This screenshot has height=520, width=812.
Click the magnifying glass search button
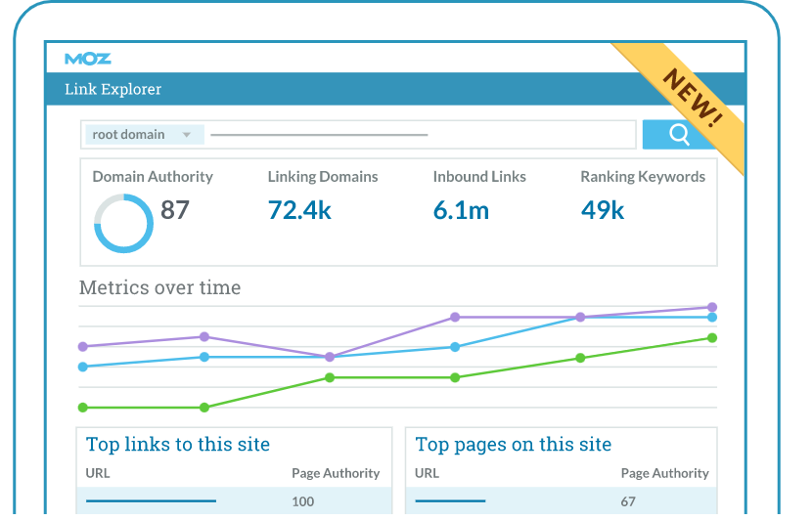coord(679,135)
